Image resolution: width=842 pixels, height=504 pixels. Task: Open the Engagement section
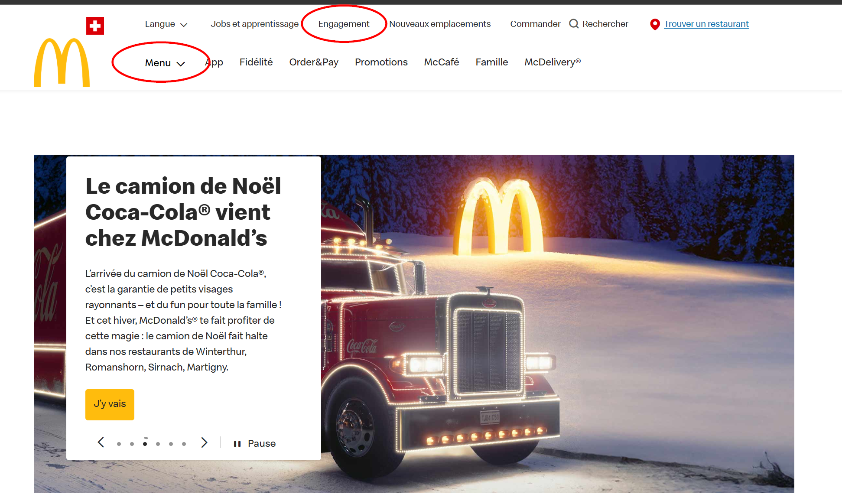[344, 24]
